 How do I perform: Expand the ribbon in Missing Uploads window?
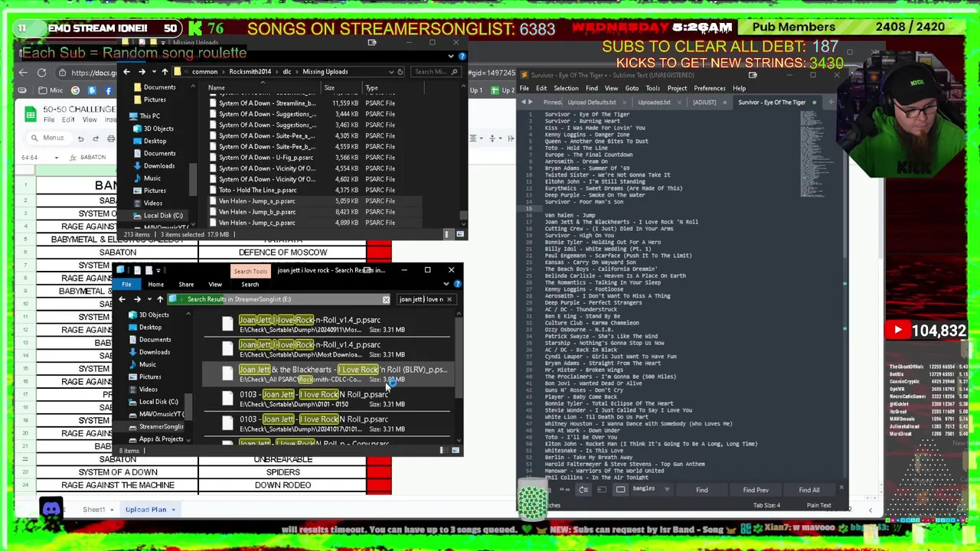(451, 56)
